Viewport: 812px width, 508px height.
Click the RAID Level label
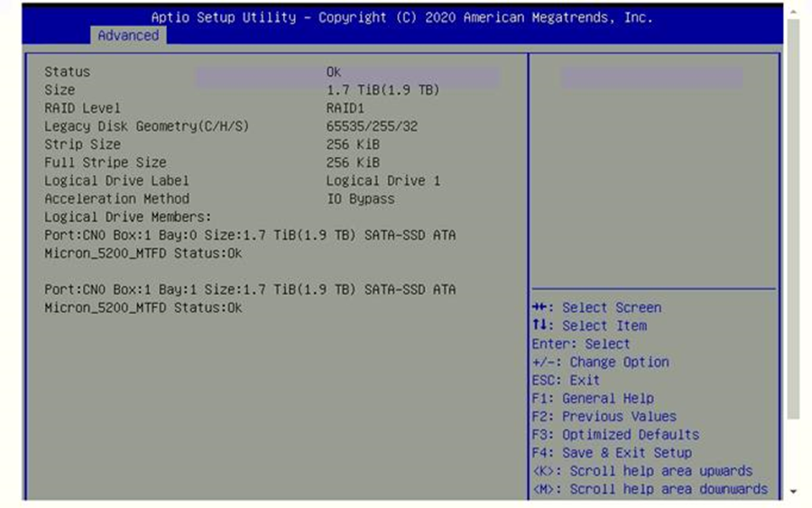point(82,107)
